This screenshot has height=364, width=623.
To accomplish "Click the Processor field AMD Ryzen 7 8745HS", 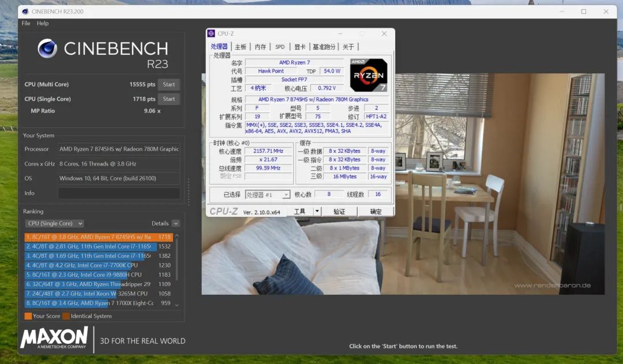I will pyautogui.click(x=119, y=149).
